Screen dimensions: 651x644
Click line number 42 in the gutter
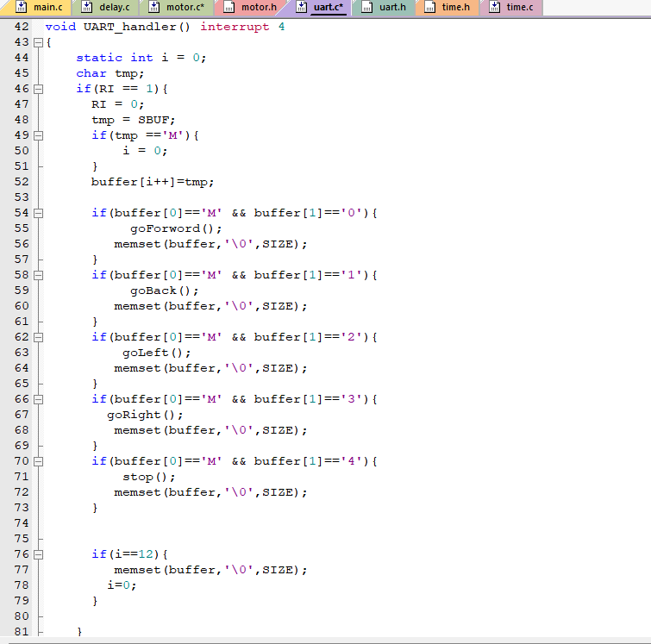(x=22, y=27)
